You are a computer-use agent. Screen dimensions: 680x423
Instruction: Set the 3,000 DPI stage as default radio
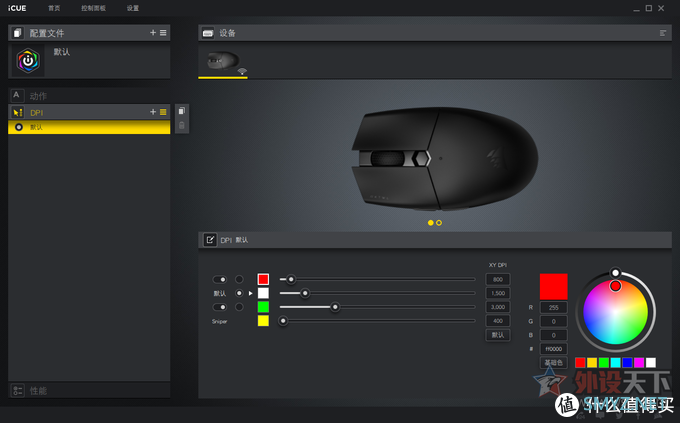click(239, 307)
